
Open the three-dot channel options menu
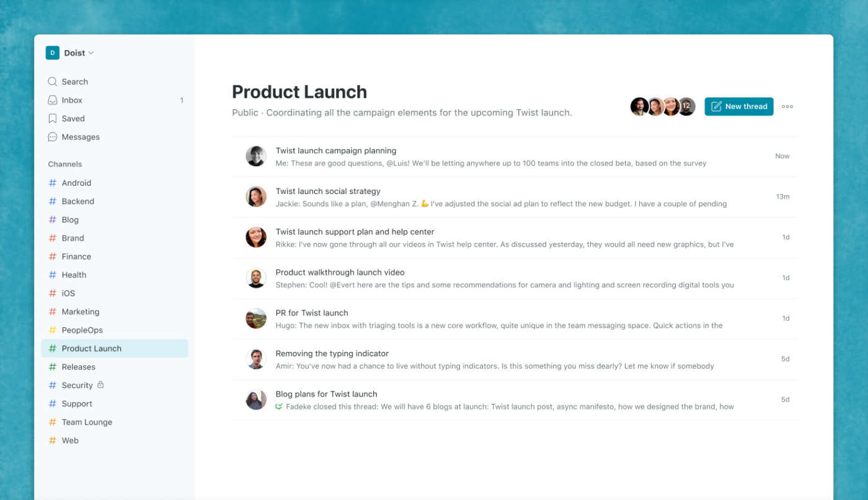787,107
